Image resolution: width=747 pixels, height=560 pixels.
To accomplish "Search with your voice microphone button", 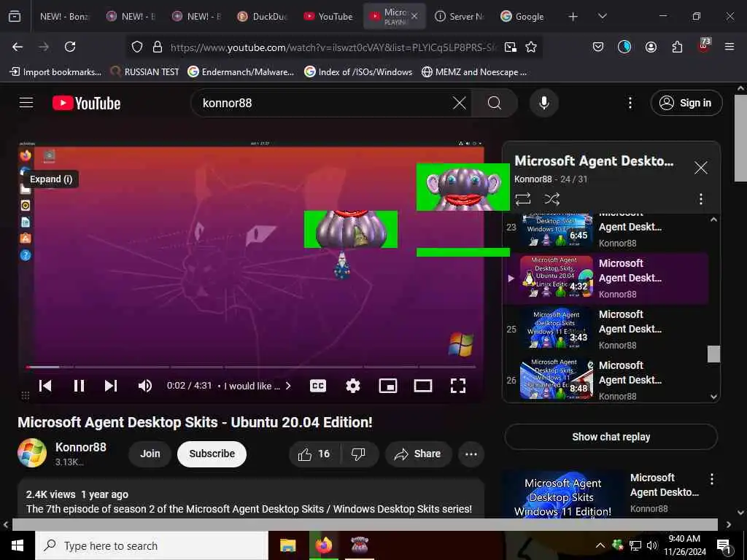I will pyautogui.click(x=544, y=103).
